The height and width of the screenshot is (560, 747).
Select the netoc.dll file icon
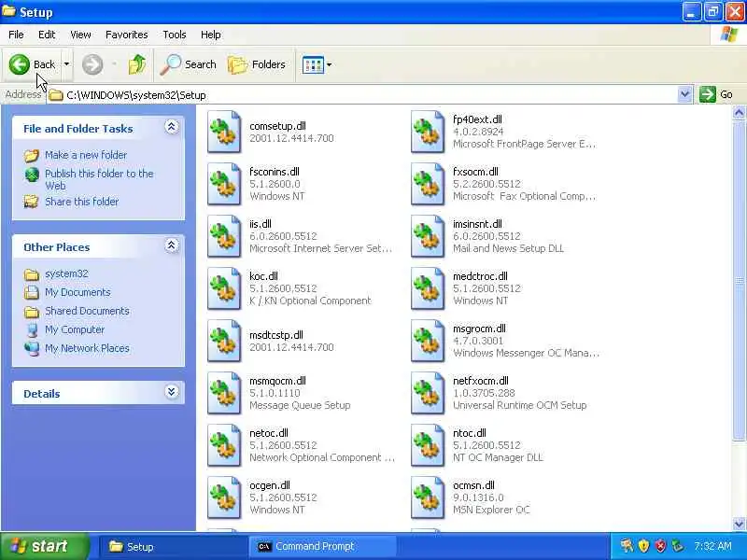[224, 446]
